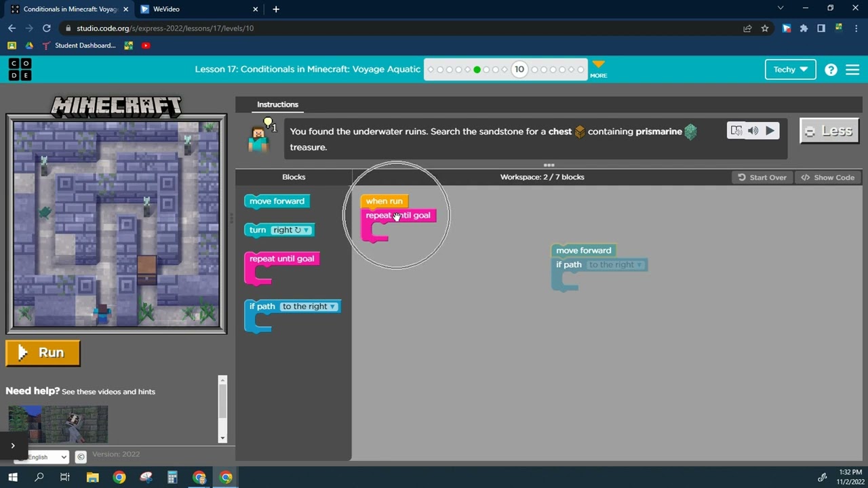Switch to the WeVideo browser tab
Viewport: 868px width, 488px height.
coord(193,9)
